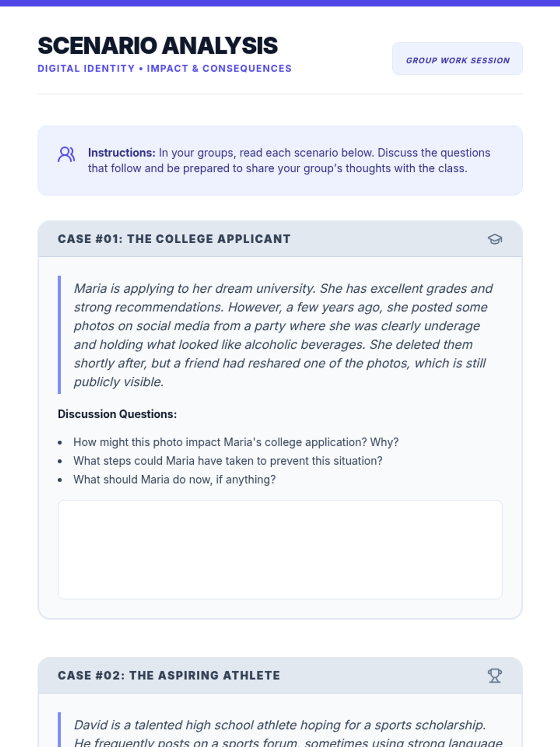This screenshot has width=560, height=747.
Task: Click the trophy icon in Case #02
Action: [x=495, y=676]
